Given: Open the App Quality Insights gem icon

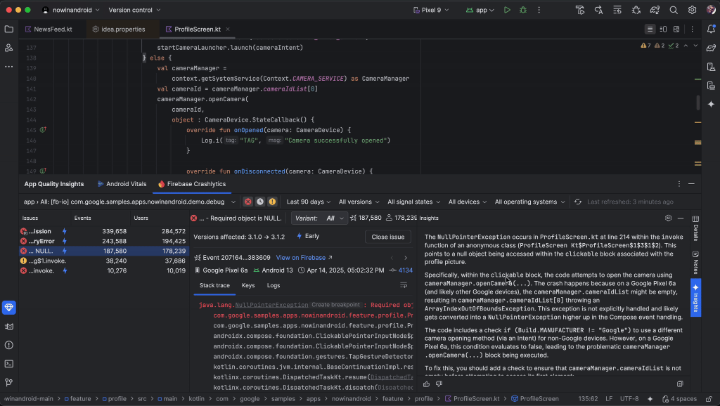Looking at the screenshot, I should (x=9, y=307).
